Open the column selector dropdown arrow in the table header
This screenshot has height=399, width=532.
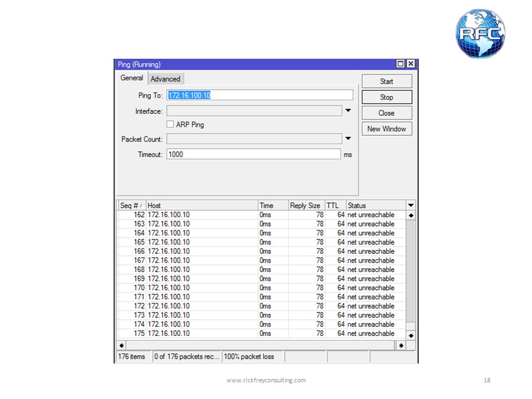click(x=411, y=205)
